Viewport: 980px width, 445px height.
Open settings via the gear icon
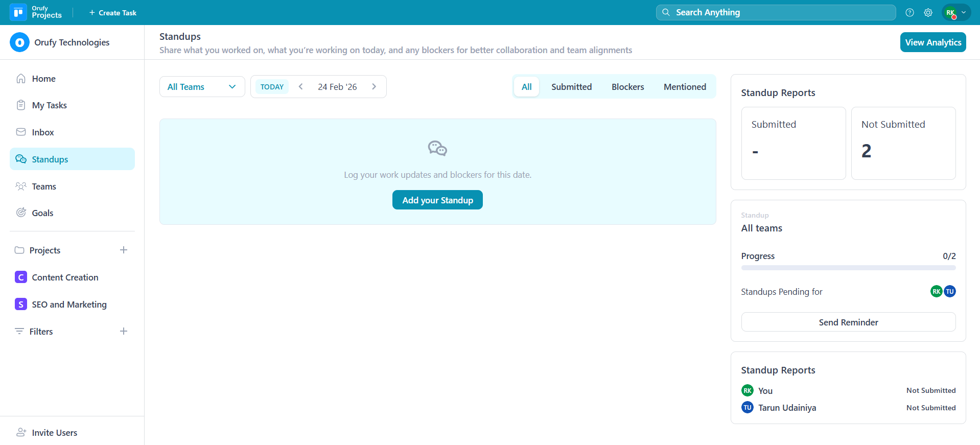click(x=928, y=13)
